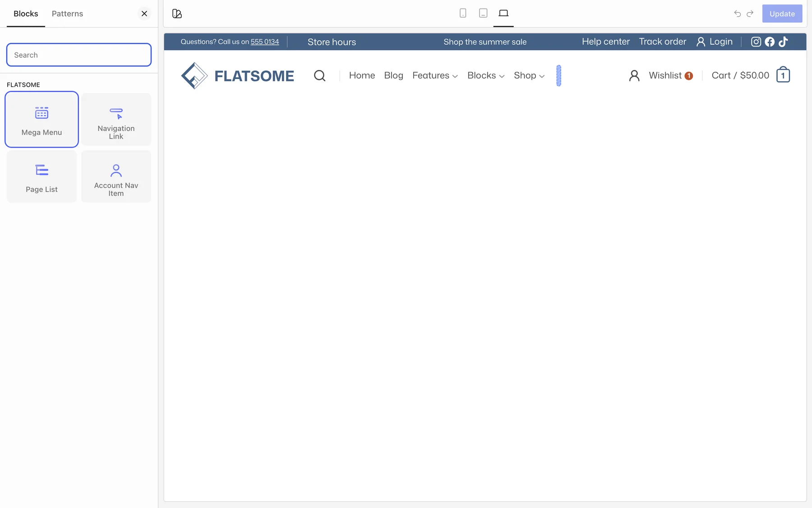
Task: Open the Wishlist link
Action: pos(670,75)
